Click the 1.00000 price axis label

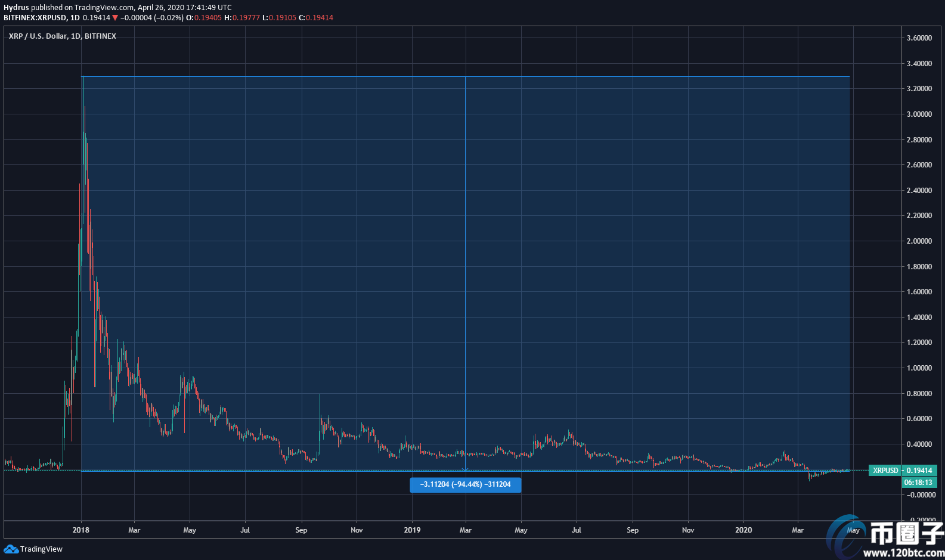click(919, 368)
